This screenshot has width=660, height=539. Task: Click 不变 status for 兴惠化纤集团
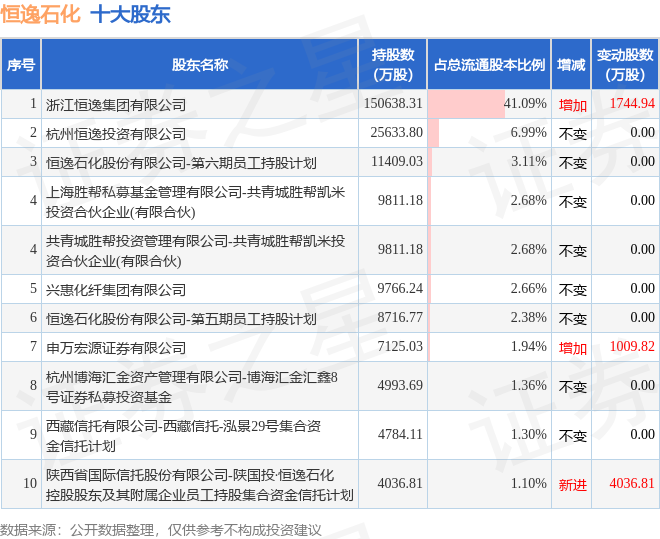point(572,290)
